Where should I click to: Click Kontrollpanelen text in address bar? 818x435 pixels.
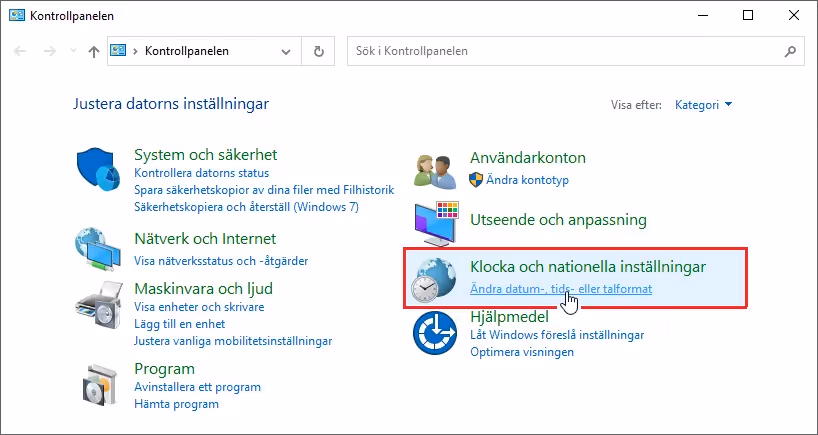point(187,51)
